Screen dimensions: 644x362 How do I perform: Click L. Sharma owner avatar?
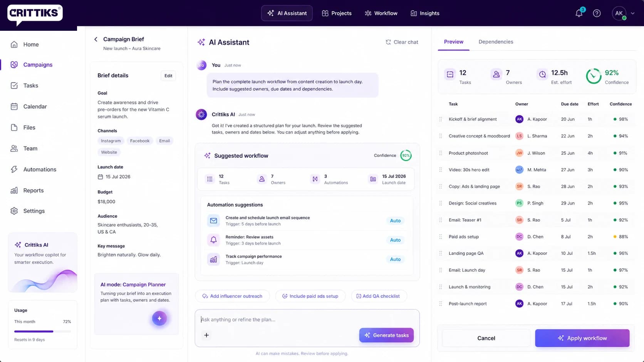coord(519,136)
